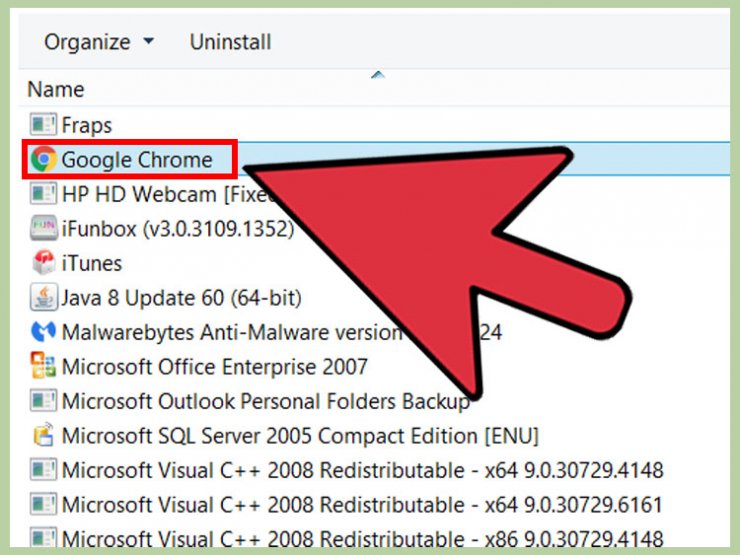This screenshot has height=555, width=740.
Task: Select Java 8 Update 60 (64-bit)
Action: [181, 298]
